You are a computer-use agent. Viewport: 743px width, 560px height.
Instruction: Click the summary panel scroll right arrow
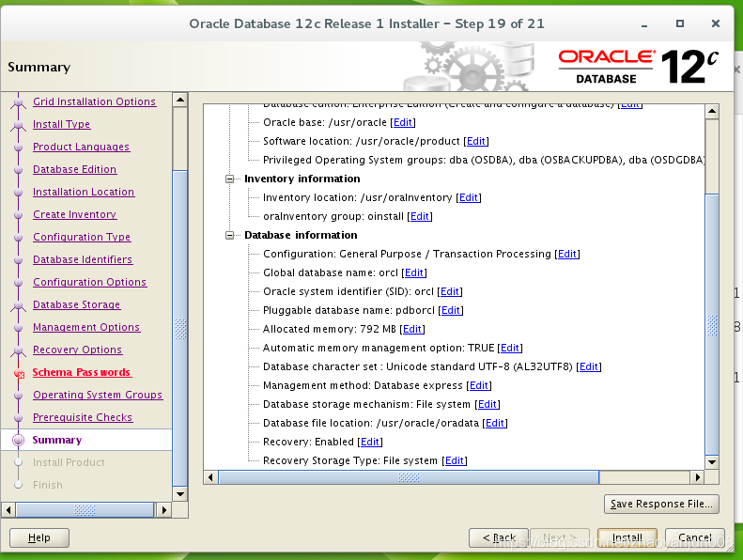(x=697, y=477)
